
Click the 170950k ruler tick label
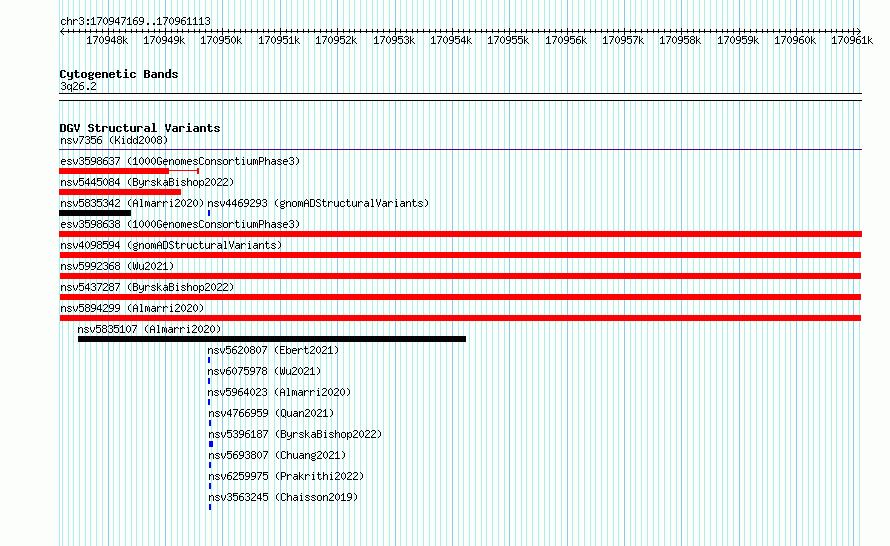click(221, 40)
